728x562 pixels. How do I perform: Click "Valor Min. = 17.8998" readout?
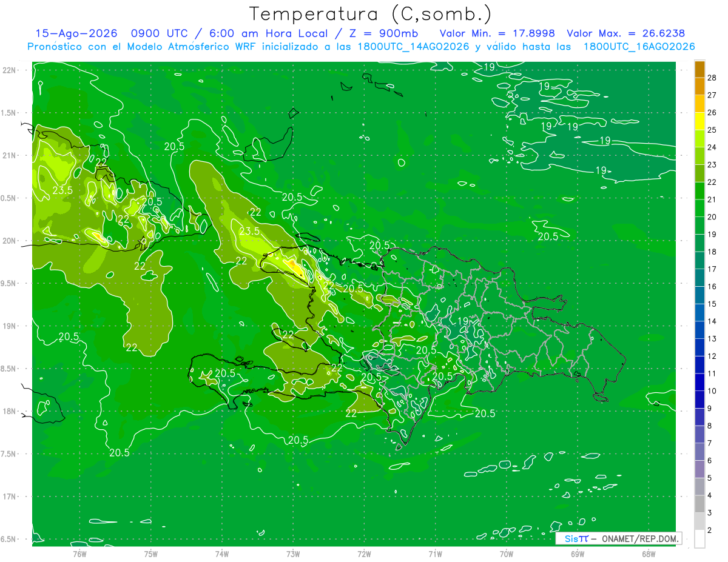(497, 34)
